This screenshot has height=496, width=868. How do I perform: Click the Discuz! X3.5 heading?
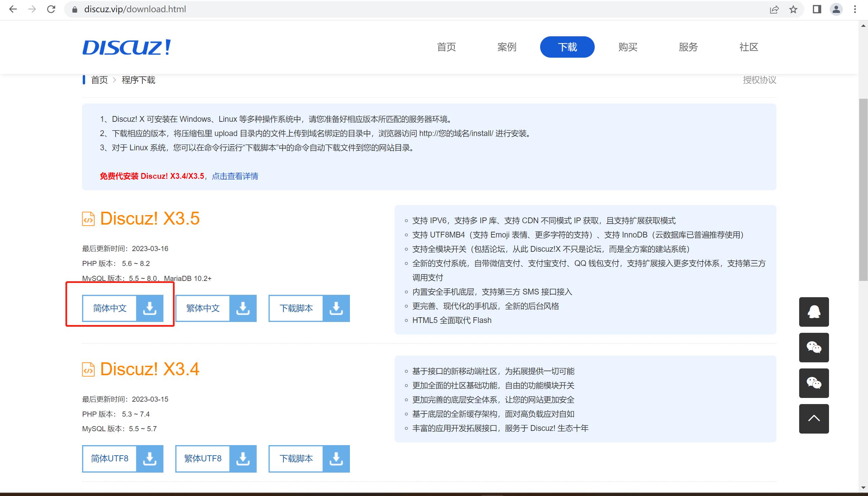click(150, 218)
